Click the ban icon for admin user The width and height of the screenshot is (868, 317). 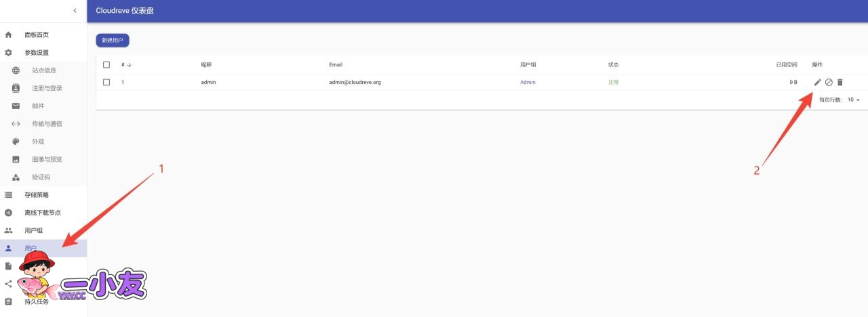pyautogui.click(x=829, y=83)
